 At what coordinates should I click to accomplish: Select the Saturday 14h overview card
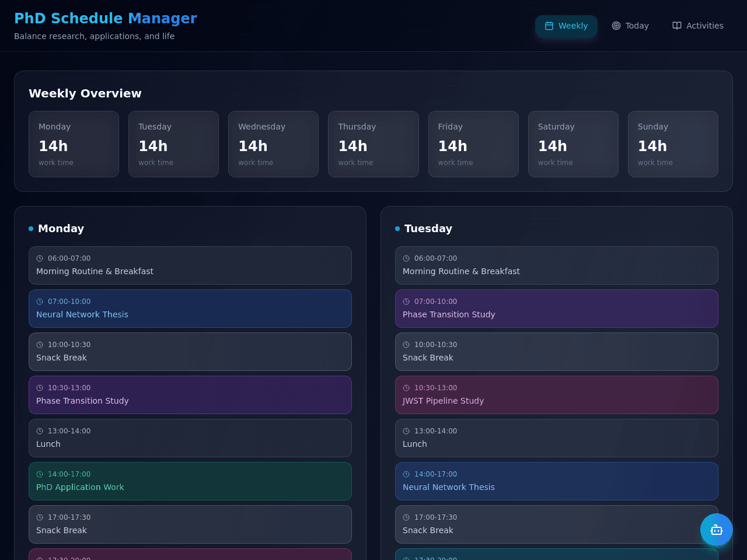click(573, 144)
